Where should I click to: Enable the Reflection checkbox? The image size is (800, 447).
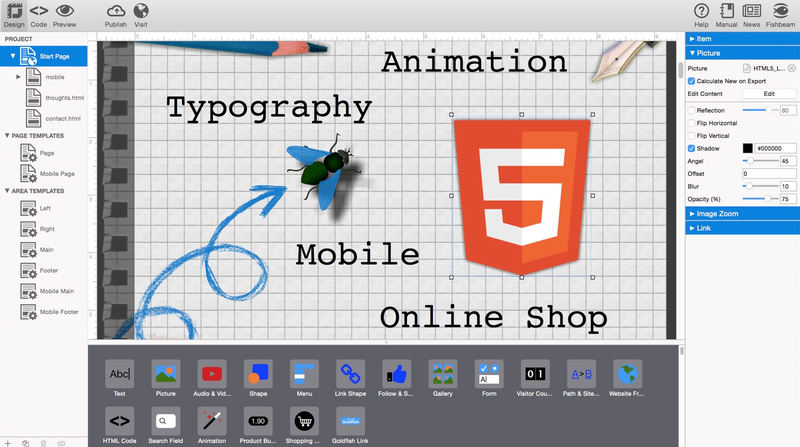click(x=691, y=110)
